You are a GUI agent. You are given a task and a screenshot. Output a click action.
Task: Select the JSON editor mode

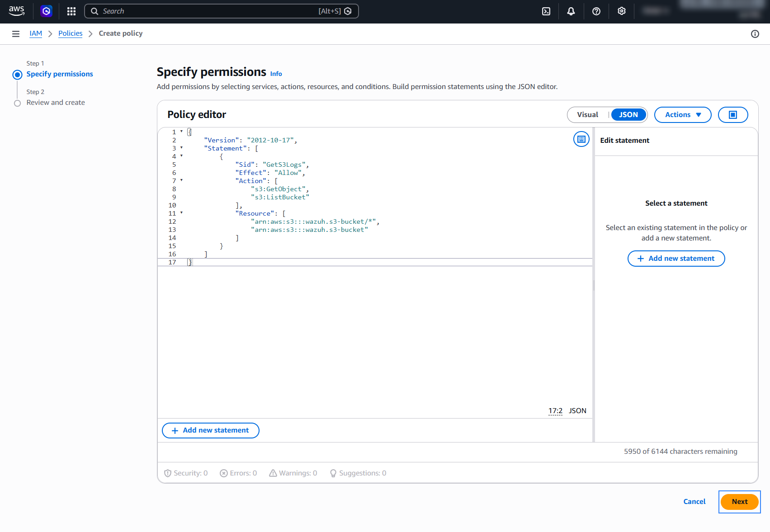[x=628, y=115]
